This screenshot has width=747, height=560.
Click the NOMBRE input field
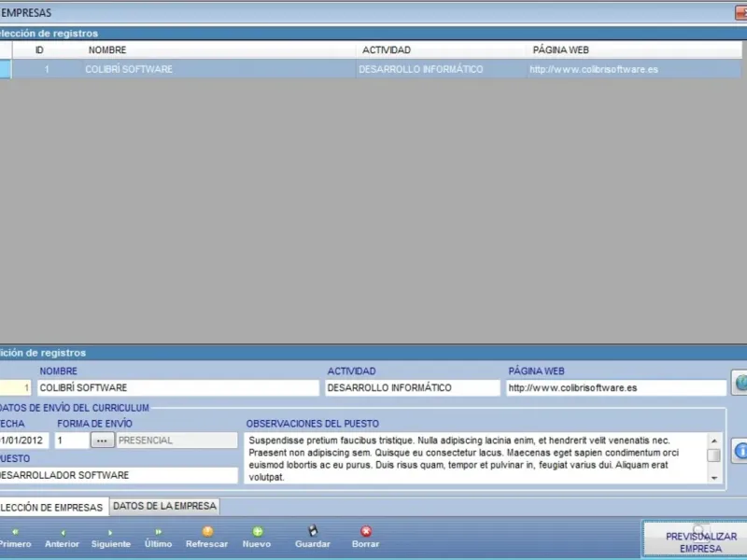178,387
